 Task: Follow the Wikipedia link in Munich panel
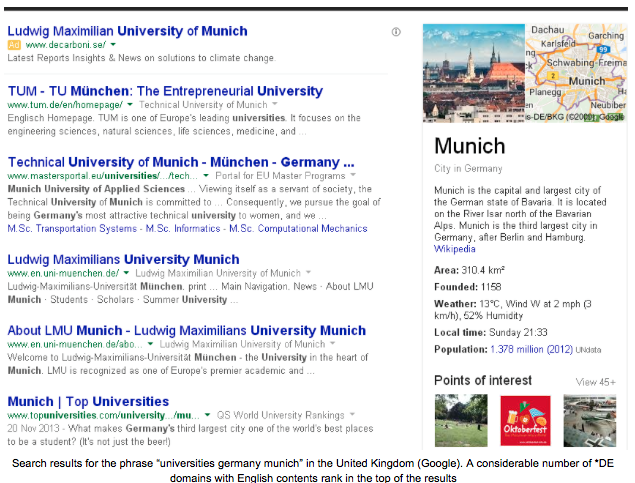coord(454,249)
